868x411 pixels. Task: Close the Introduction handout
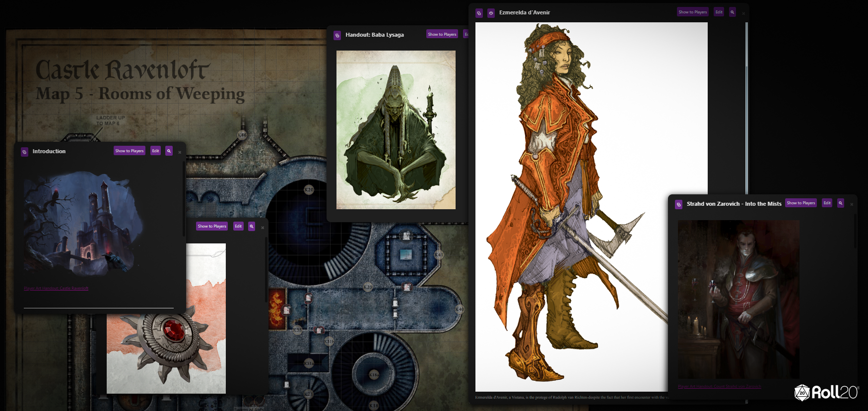[x=180, y=152]
